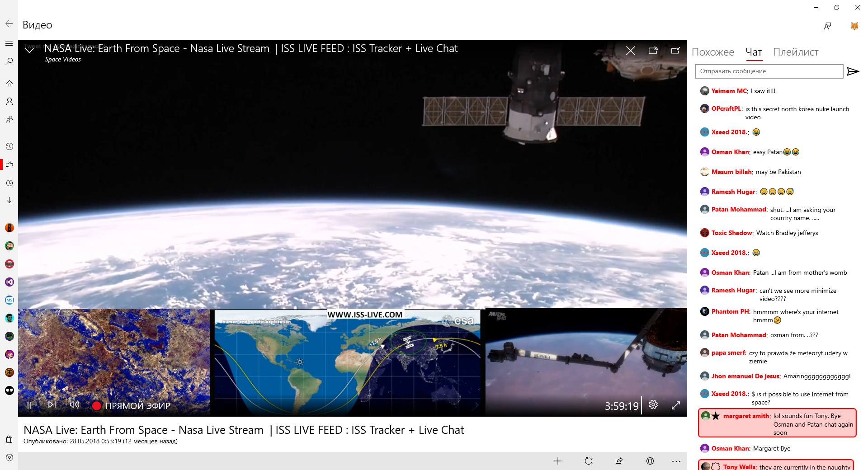Click the Отправить сообщение chat field

(769, 71)
